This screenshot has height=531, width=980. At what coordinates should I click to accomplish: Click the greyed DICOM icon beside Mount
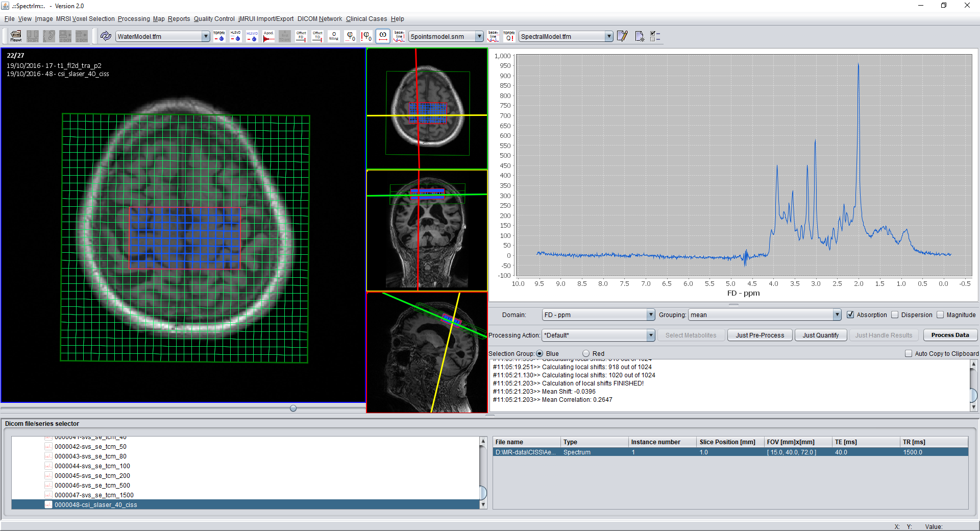coord(33,36)
